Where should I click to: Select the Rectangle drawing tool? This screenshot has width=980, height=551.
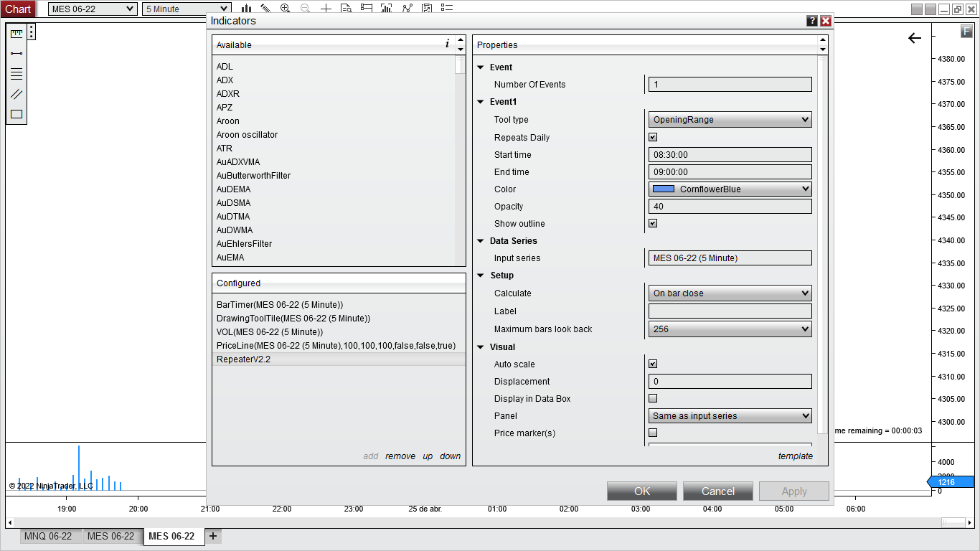click(17, 114)
